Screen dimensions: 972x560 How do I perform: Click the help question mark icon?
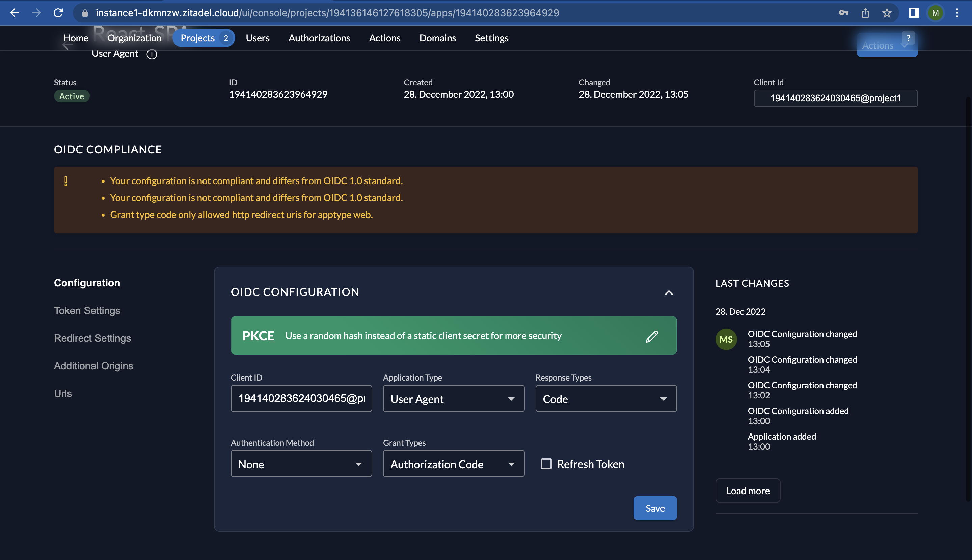908,38
